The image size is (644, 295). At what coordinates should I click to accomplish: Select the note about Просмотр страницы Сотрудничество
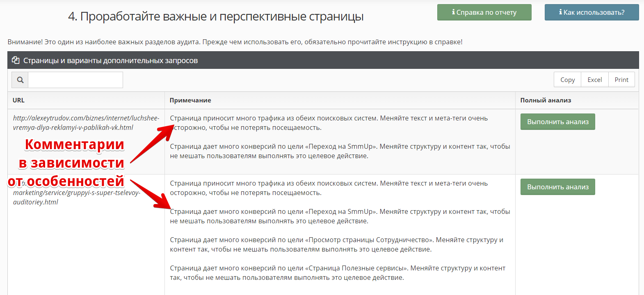click(x=336, y=245)
